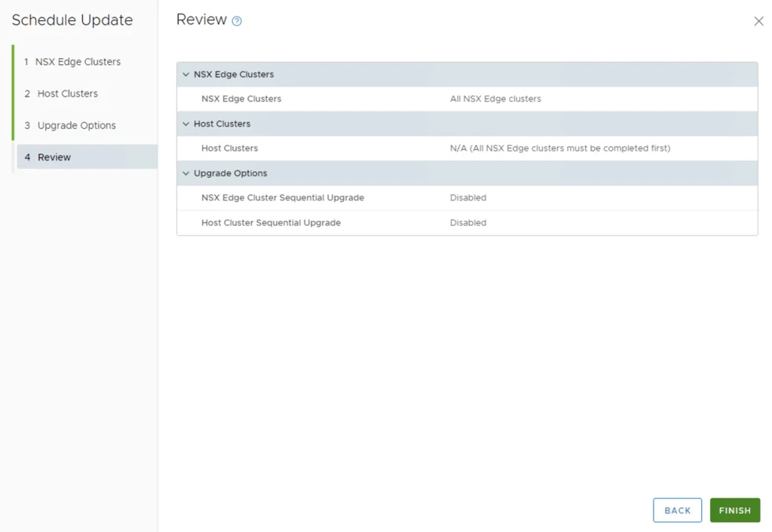Screen dimensions: 772x532
Task: Click Disabled value for NSX Edge Cluster Sequential Upgrade
Action: click(x=467, y=198)
